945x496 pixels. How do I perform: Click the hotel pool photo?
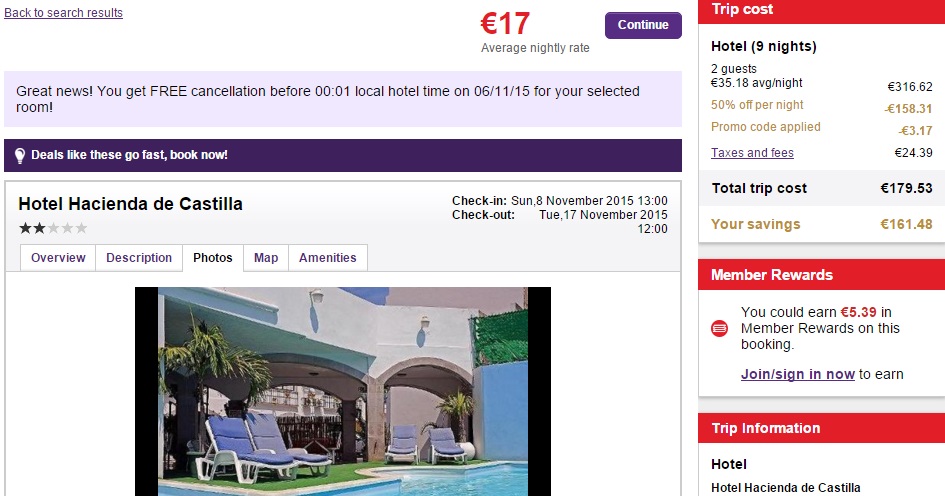(x=342, y=390)
